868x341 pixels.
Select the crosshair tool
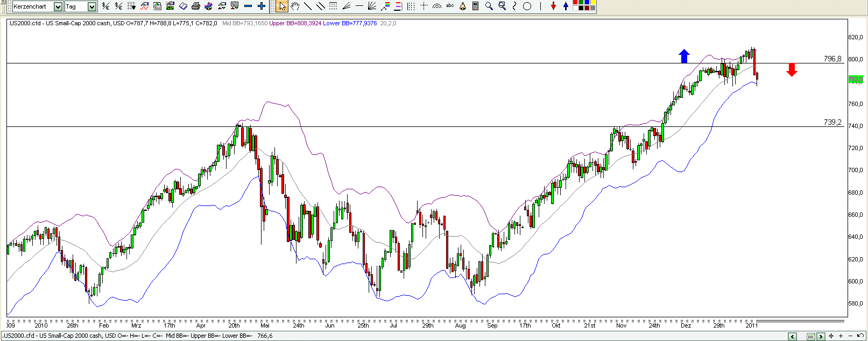[x=424, y=6]
